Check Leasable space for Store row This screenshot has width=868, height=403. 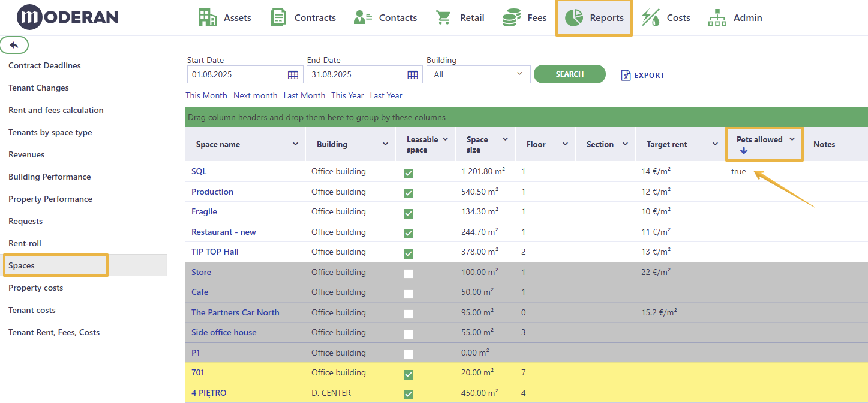[x=409, y=274]
